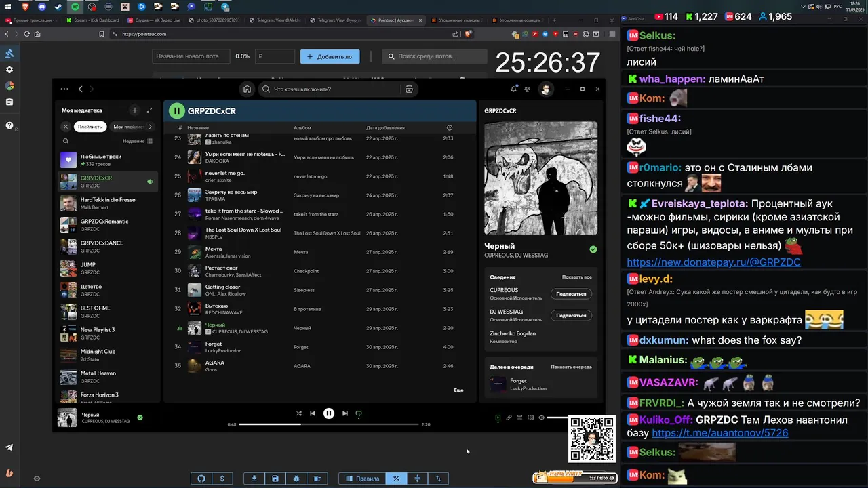Focus Поиск среди лотов search field
The height and width of the screenshot is (488, 868).
pyautogui.click(x=434, y=56)
